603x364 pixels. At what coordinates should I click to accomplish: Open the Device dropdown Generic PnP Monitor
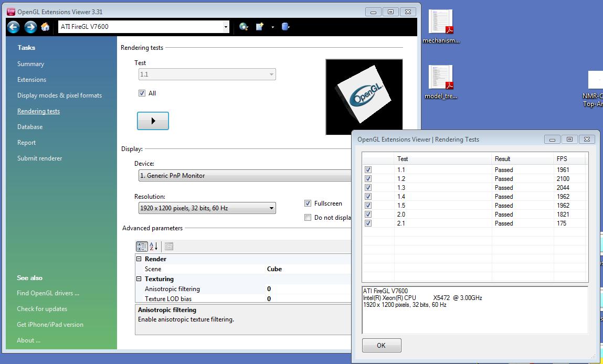[x=245, y=176]
